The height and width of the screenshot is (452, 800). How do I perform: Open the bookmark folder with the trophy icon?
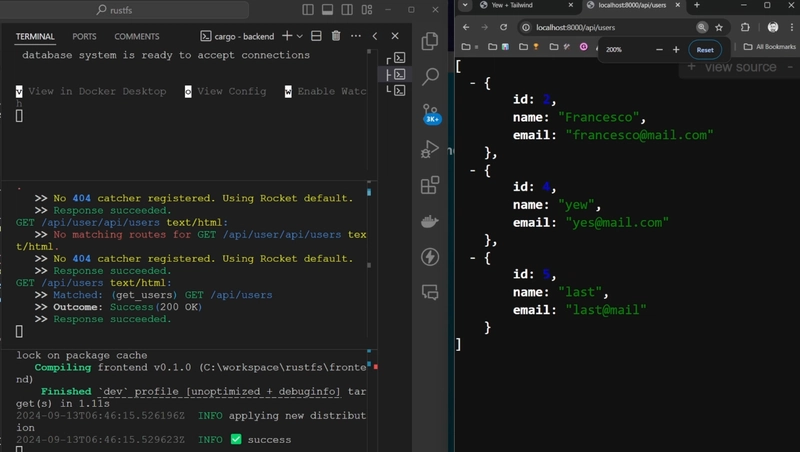point(529,47)
